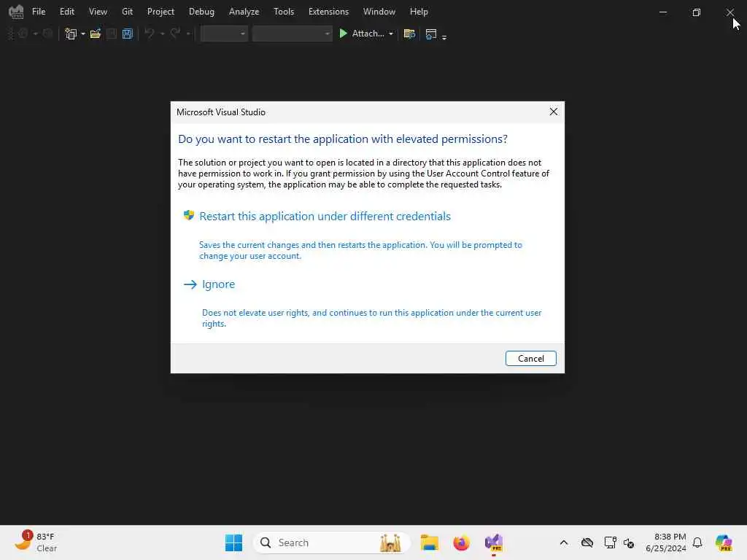The width and height of the screenshot is (747, 560).
Task: Show hidden system tray icons
Action: click(564, 542)
